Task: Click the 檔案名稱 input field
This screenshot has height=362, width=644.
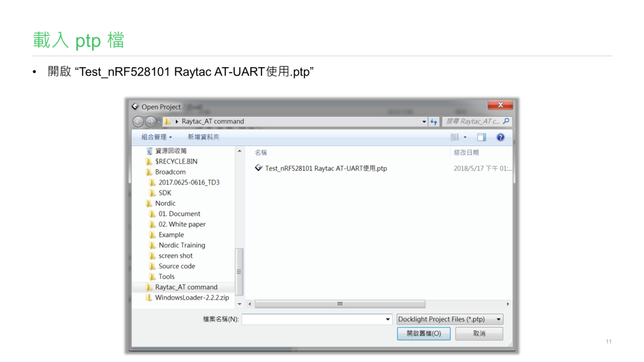Action: 313,319
